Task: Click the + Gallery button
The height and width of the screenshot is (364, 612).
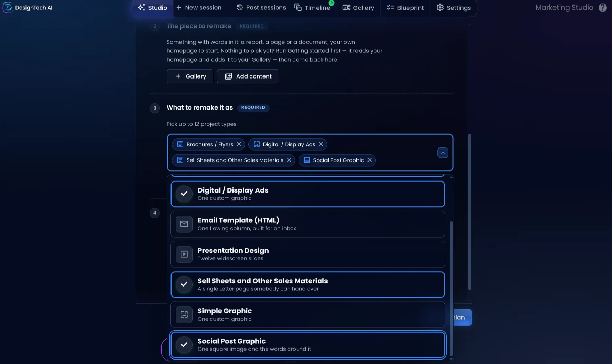Action: (x=190, y=76)
